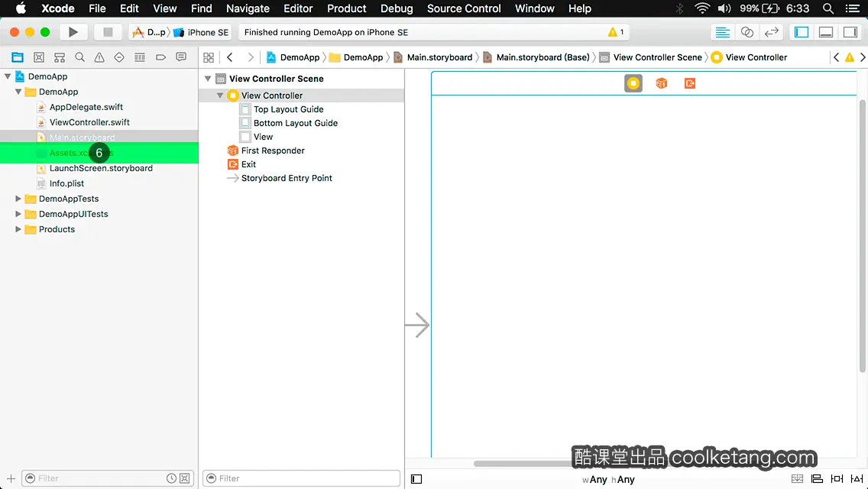Stop the running scheme
The image size is (868, 489).
pyautogui.click(x=108, y=32)
